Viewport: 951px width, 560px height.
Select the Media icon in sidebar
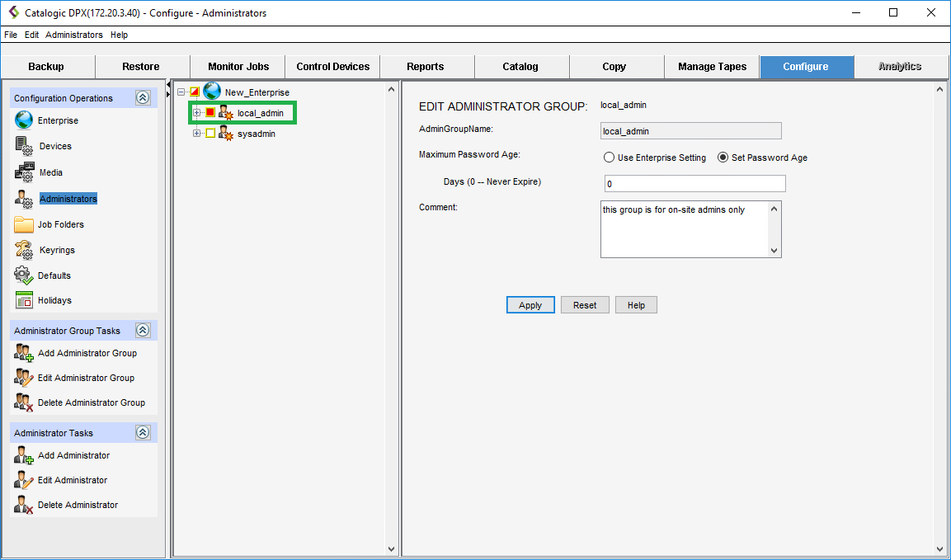click(24, 172)
